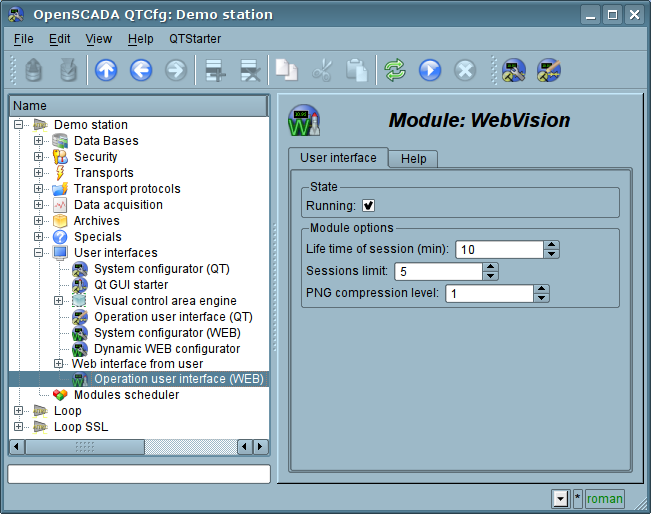Click the horizontal scrollbar thumb in tree
This screenshot has width=651, height=514.
85,447
